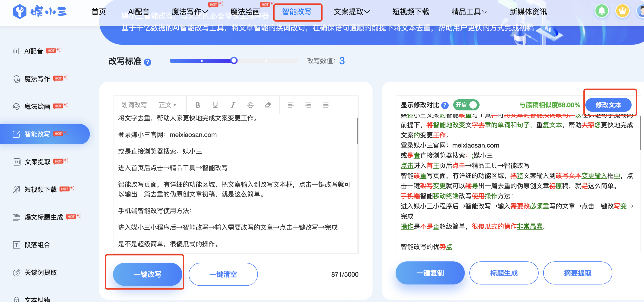644x302 pixels.
Task: Click the 爆文标题生成 Title icon
Action: click(17, 217)
